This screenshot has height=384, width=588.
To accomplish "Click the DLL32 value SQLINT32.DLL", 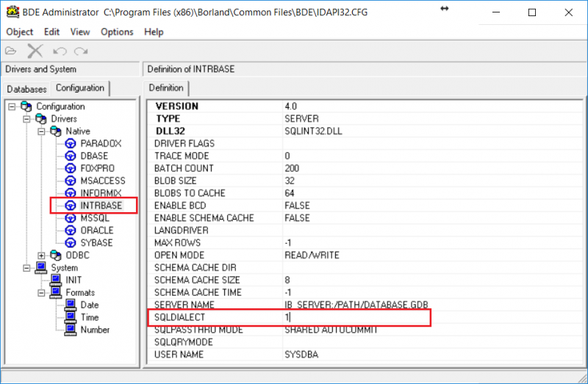I will tap(314, 131).
